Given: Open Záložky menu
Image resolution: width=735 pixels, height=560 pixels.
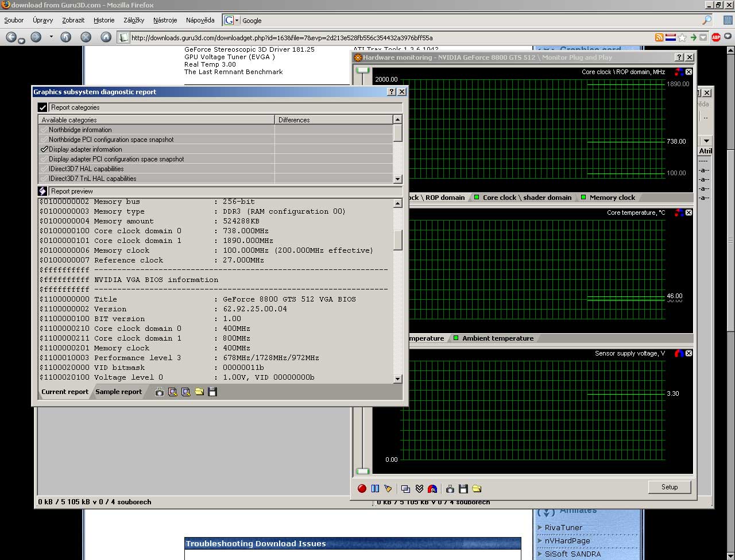Looking at the screenshot, I should pyautogui.click(x=134, y=20).
